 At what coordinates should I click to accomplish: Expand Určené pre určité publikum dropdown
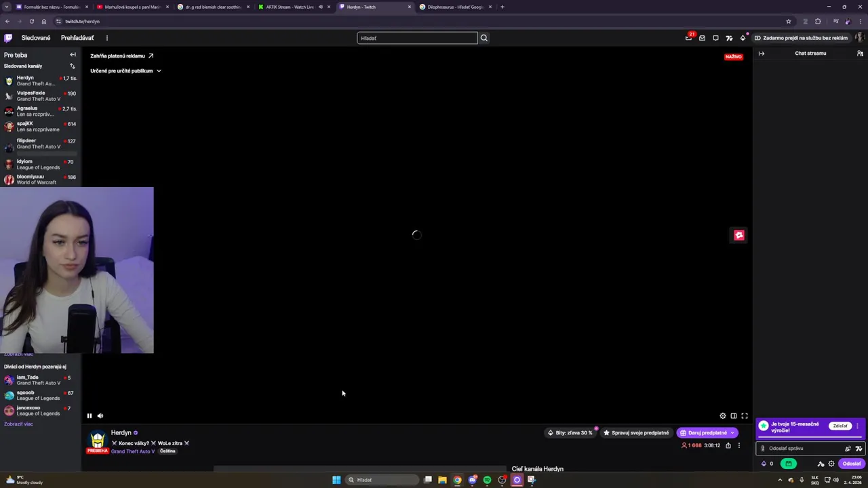125,70
